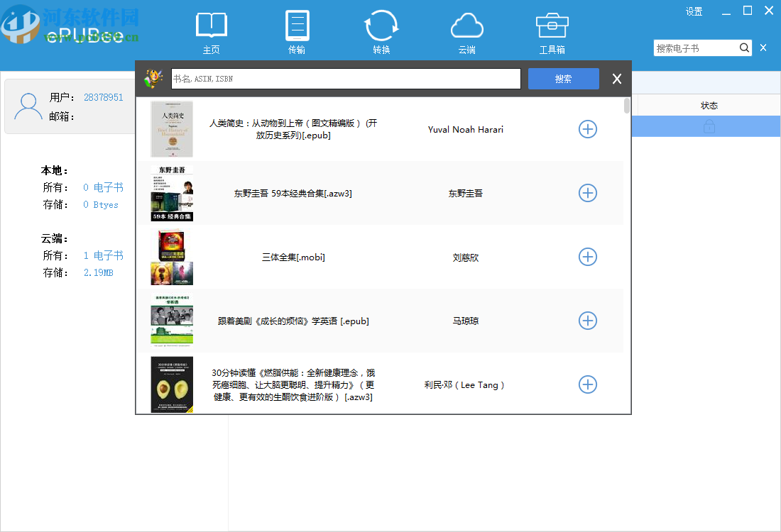Add 30分钟读懂 燃脂供能 with plus icon
Viewport: 781px width, 532px height.
click(588, 384)
